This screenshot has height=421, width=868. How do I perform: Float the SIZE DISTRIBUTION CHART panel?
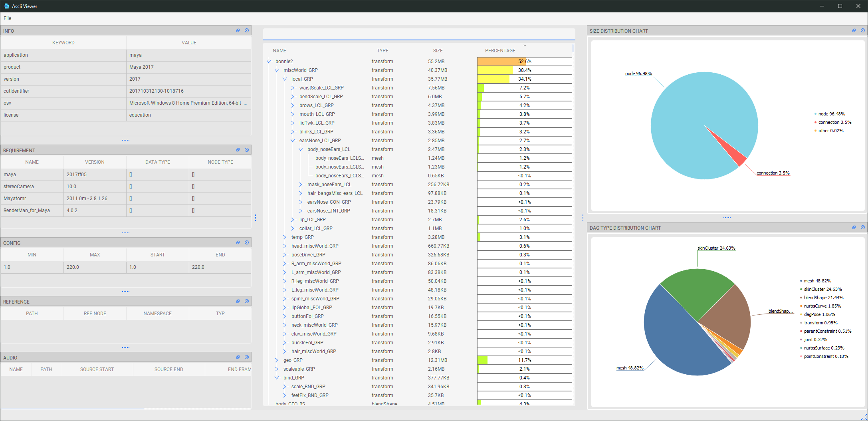(x=854, y=30)
